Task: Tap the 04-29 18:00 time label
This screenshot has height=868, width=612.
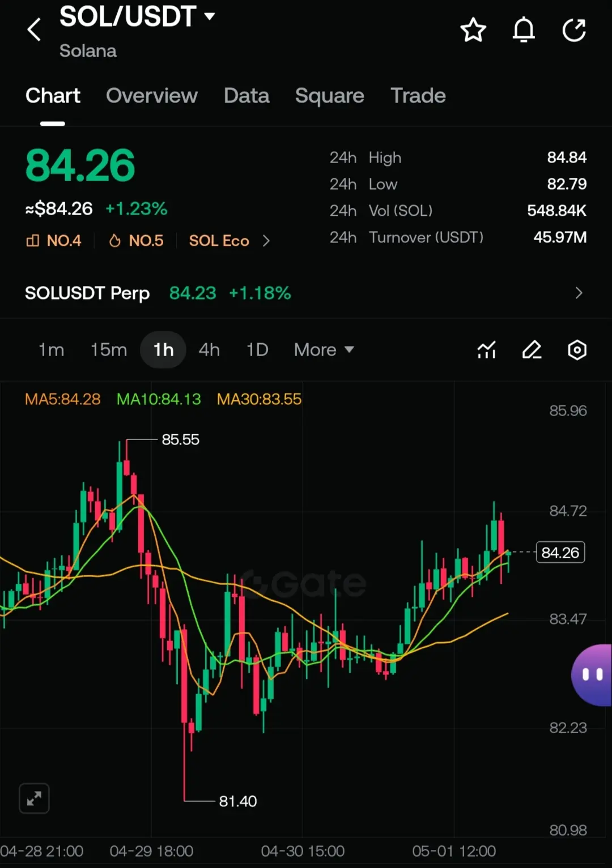Action: (151, 851)
